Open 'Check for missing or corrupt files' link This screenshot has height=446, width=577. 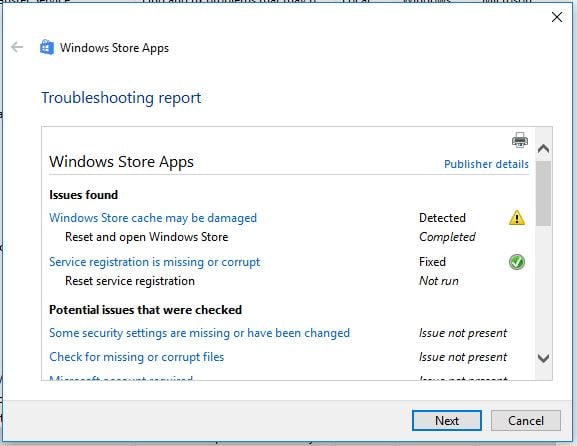(137, 357)
